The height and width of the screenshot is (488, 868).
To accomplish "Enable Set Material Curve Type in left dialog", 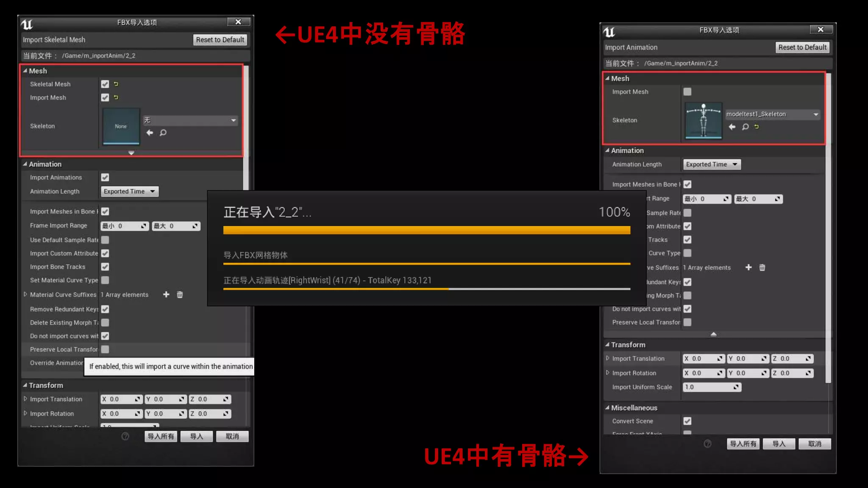I will pos(105,280).
